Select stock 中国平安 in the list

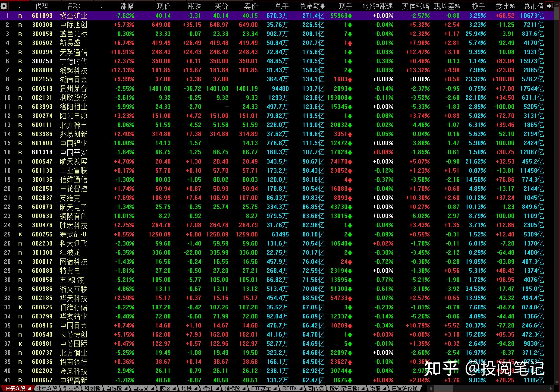[73, 152]
